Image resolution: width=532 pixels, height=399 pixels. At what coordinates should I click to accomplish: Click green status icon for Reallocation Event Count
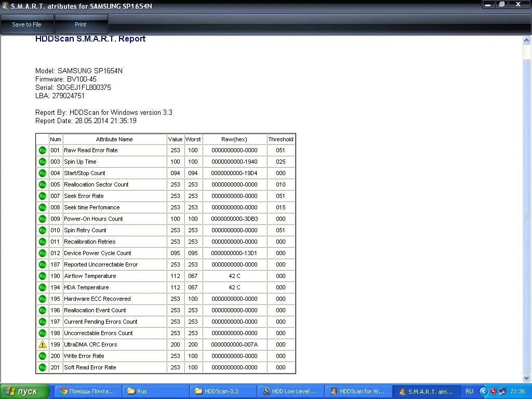pyautogui.click(x=43, y=311)
